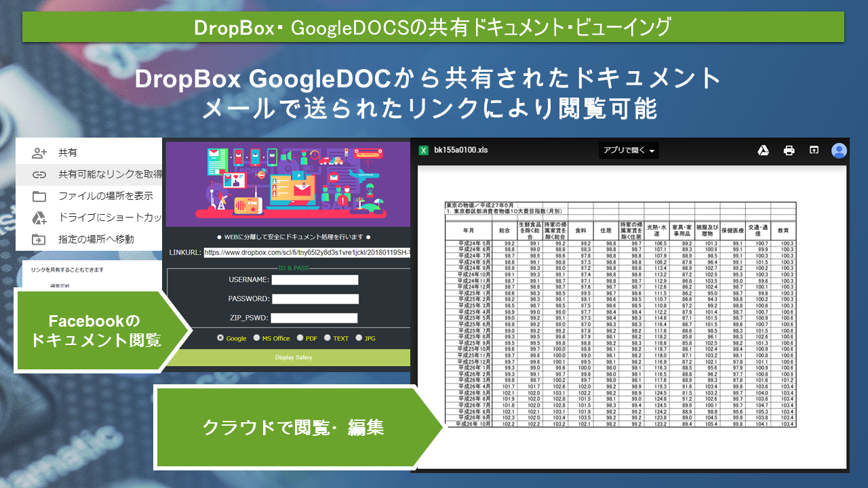Screen dimensions: 868x488
Task: Click the file name bk155a0100.xls
Action: [461, 150]
